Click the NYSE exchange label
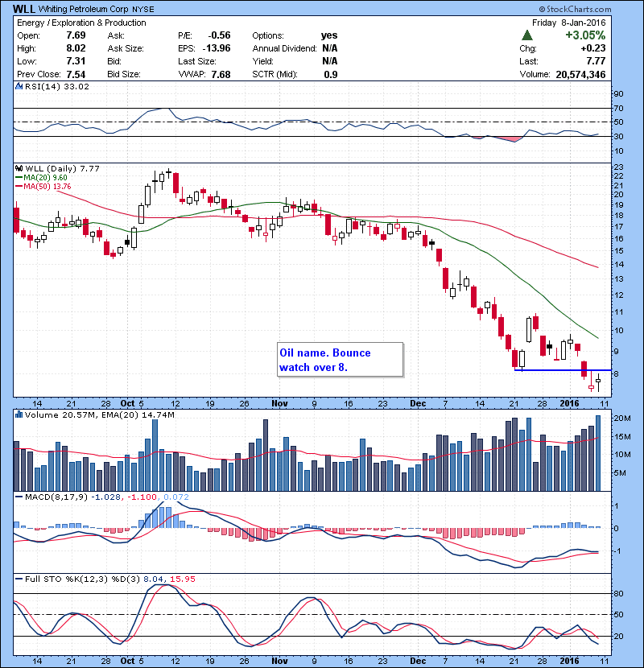Image resolution: width=644 pixels, height=668 pixels. (143, 10)
